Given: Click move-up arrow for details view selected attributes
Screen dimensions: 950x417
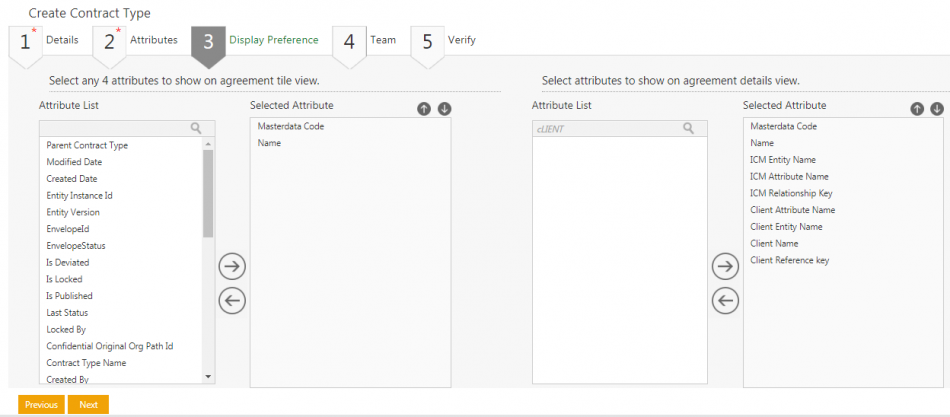Looking at the screenshot, I should pyautogui.click(x=917, y=109).
